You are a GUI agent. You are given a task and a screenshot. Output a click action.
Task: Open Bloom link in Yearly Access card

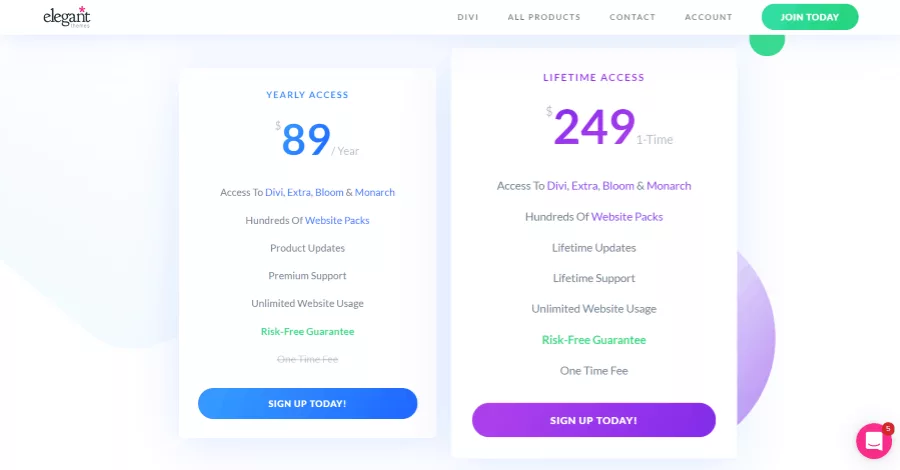click(x=329, y=192)
